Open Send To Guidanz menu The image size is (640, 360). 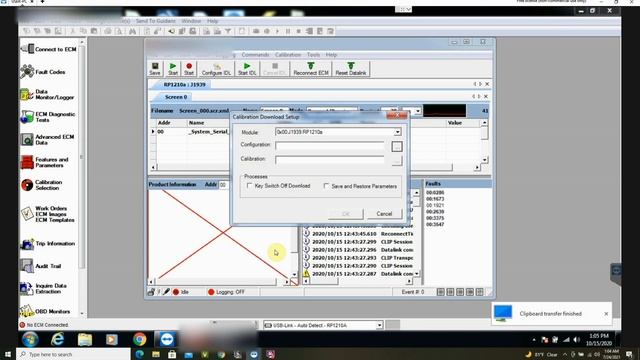(x=156, y=21)
